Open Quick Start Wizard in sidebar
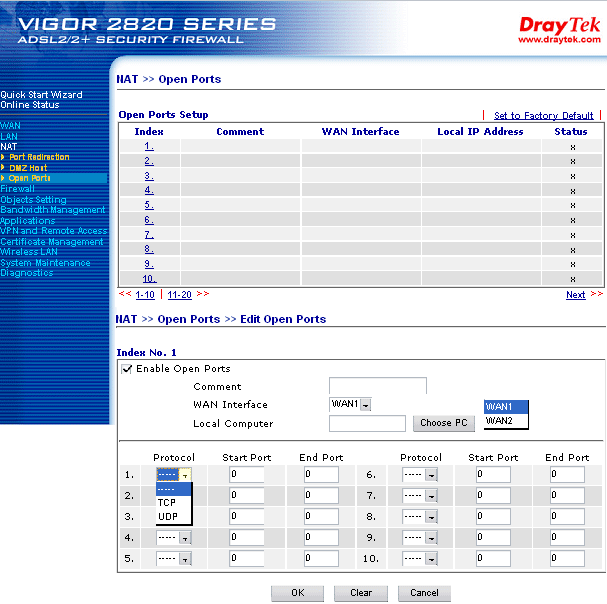This screenshot has height=604, width=607. [41, 94]
